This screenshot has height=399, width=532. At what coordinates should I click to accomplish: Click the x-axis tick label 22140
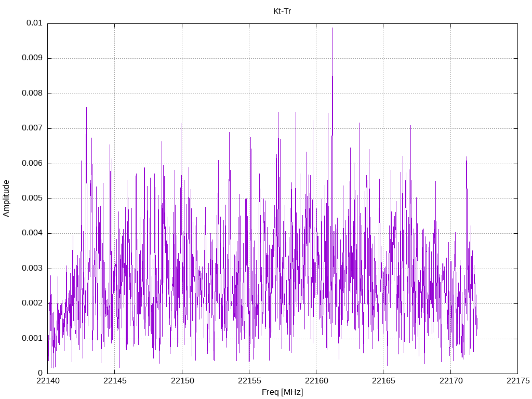pyautogui.click(x=47, y=381)
